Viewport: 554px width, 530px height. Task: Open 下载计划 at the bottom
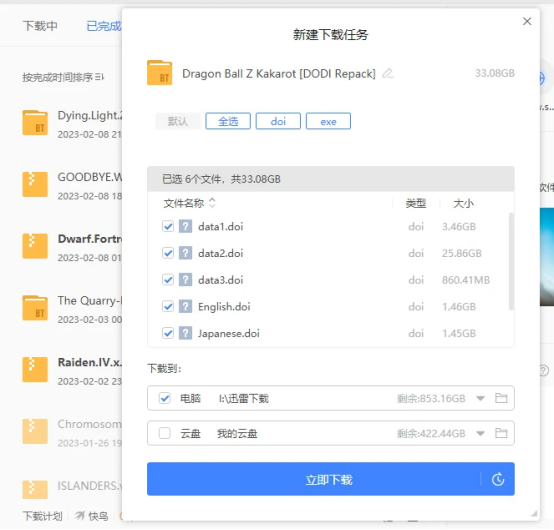tap(42, 516)
